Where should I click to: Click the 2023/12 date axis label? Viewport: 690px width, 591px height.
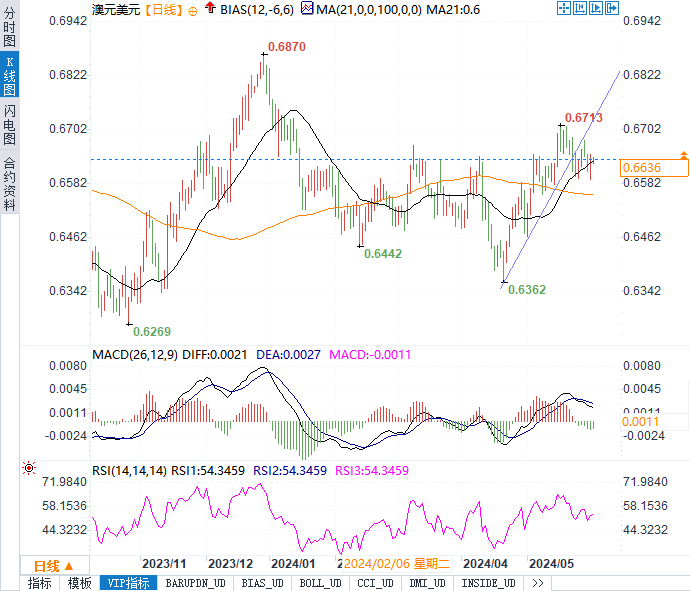[x=231, y=564]
